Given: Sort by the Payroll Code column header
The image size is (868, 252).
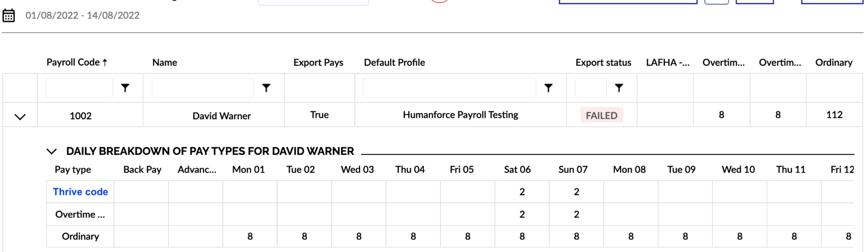Looking at the screenshot, I should tap(77, 62).
